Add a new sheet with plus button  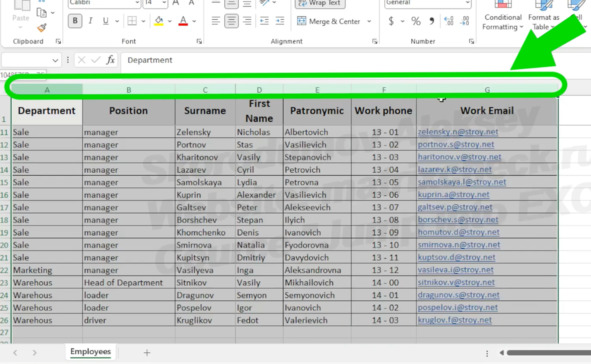point(147,353)
